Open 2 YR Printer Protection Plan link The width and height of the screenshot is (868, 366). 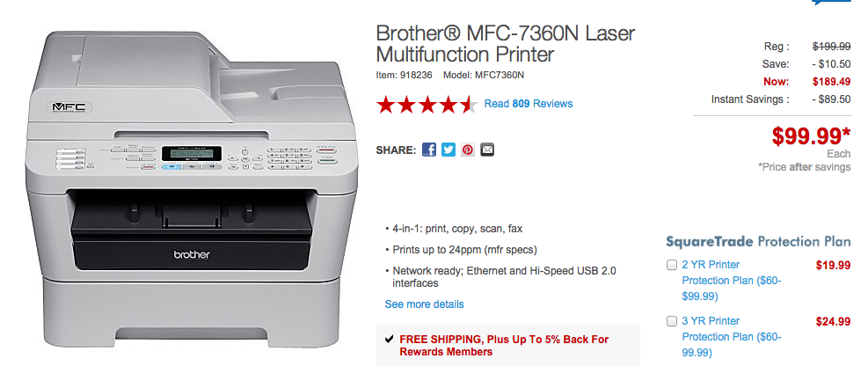tap(732, 281)
